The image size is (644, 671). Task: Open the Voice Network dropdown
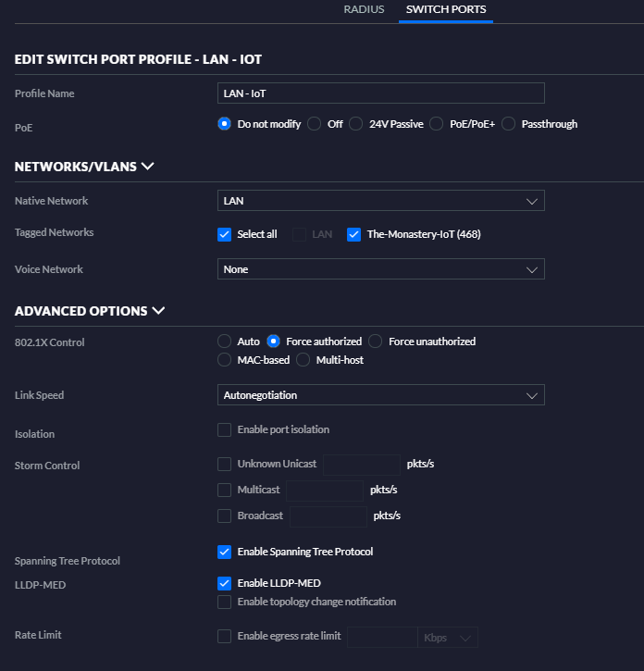tap(380, 269)
